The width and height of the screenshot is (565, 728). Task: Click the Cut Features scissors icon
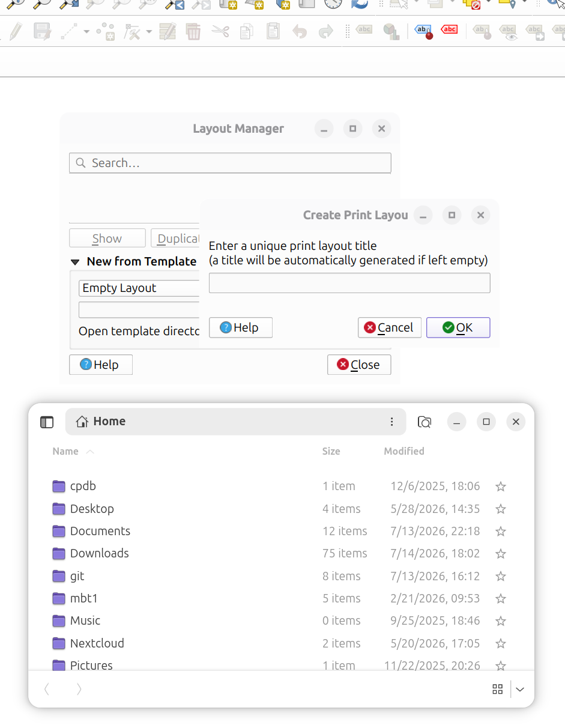coord(220,31)
